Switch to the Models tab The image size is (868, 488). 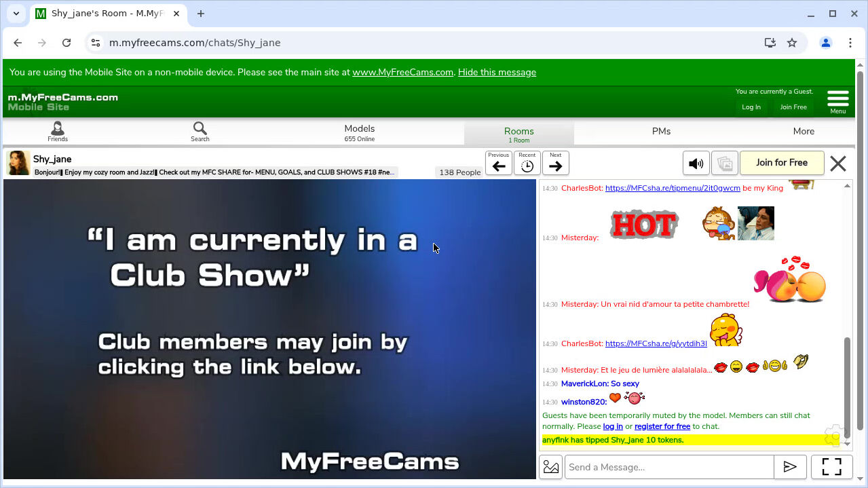click(x=359, y=132)
